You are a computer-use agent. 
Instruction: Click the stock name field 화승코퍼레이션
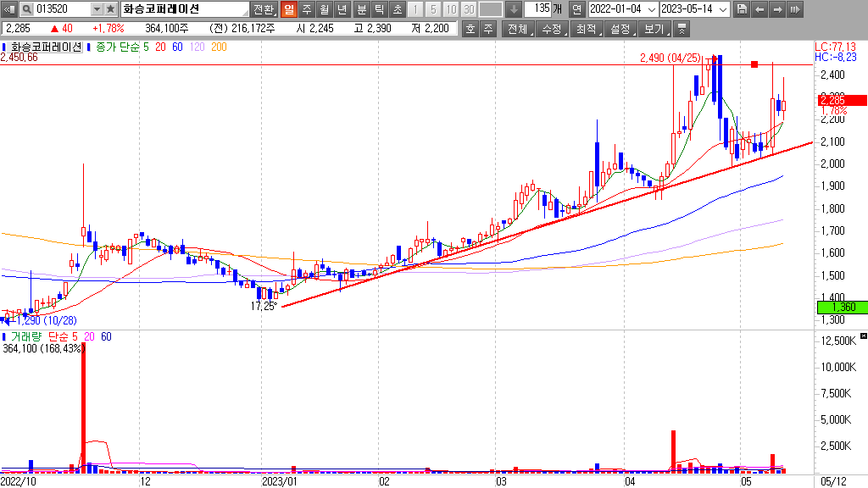tap(184, 9)
